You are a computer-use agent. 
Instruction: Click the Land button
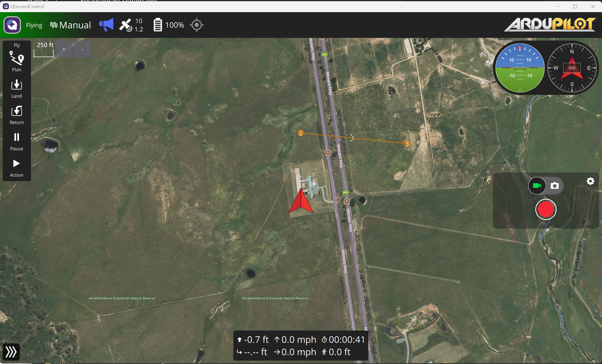coord(17,88)
